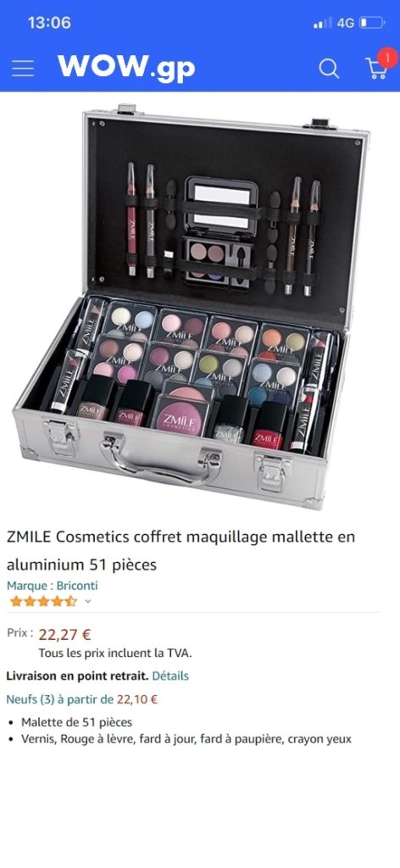Open the shopping cart icon
This screenshot has width=400, height=868.
tap(376, 70)
